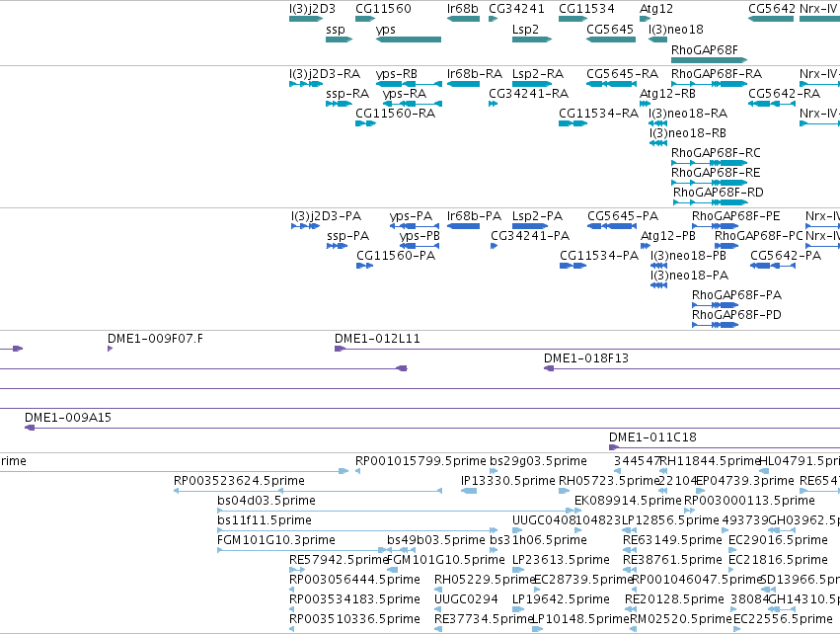Select the CG11560-PA protein feature

(365, 266)
